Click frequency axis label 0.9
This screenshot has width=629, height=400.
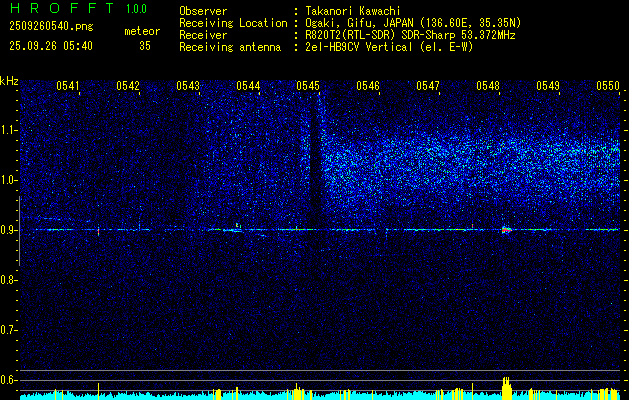8,230
